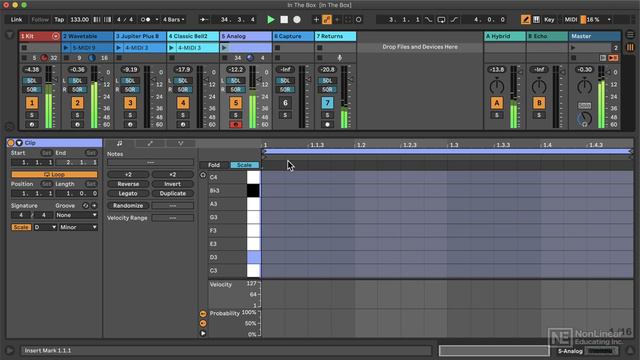The image size is (640, 360).
Task: Click Master volume field showing -0.30
Action: [x=584, y=70]
